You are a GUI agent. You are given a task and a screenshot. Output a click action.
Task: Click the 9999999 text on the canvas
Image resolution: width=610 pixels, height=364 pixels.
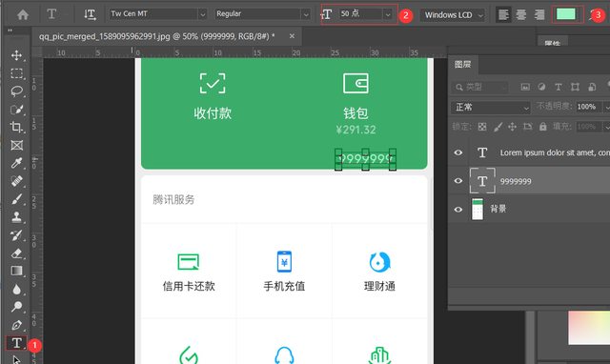pos(365,159)
